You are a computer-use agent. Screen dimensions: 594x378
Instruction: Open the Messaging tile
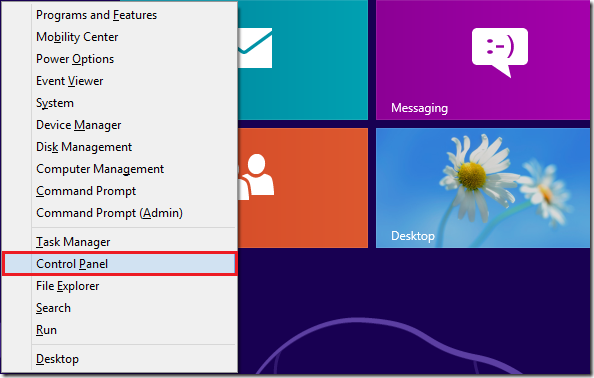(x=483, y=60)
